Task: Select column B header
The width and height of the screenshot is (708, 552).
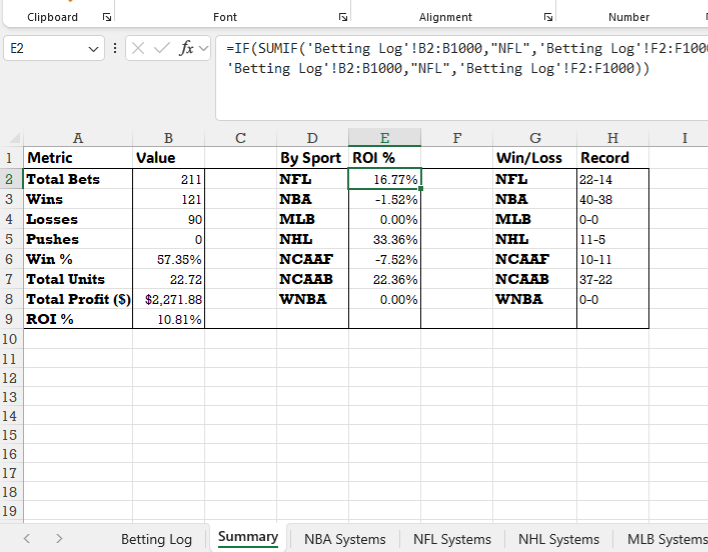Action: (x=168, y=138)
